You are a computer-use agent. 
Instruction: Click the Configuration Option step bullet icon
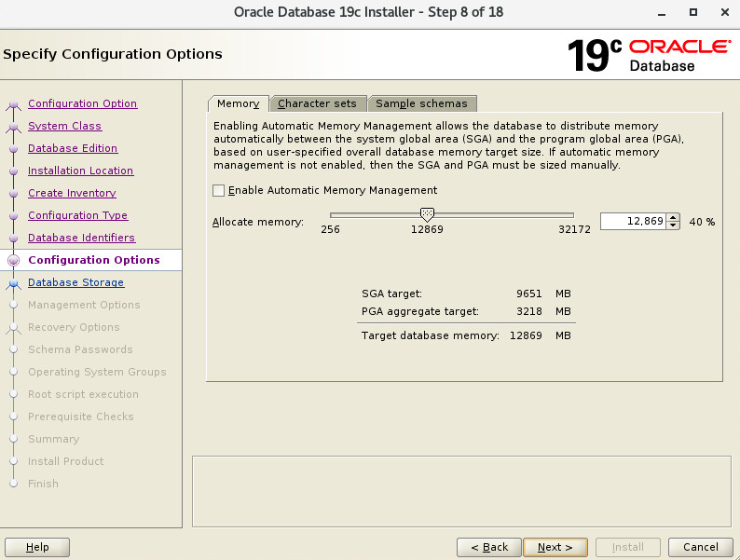click(x=14, y=103)
